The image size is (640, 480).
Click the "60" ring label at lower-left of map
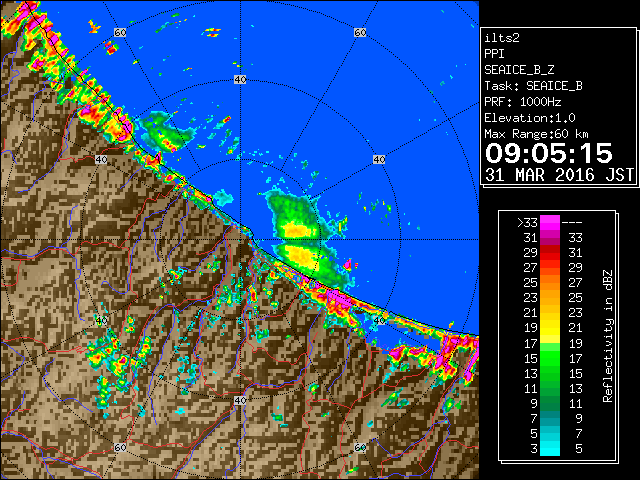120,447
